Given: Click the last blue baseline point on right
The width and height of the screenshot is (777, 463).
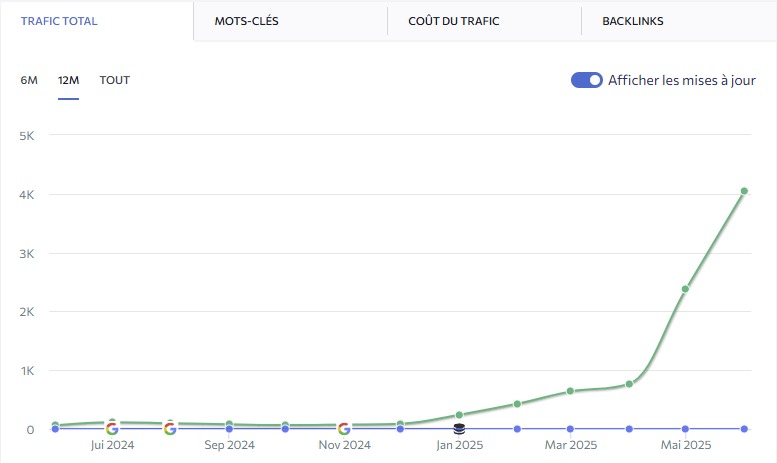Looking at the screenshot, I should [x=744, y=429].
